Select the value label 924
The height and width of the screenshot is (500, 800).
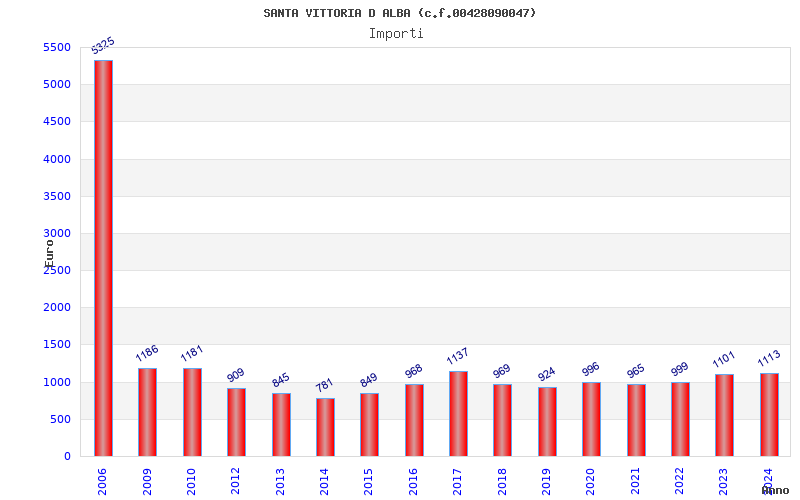pos(546,374)
